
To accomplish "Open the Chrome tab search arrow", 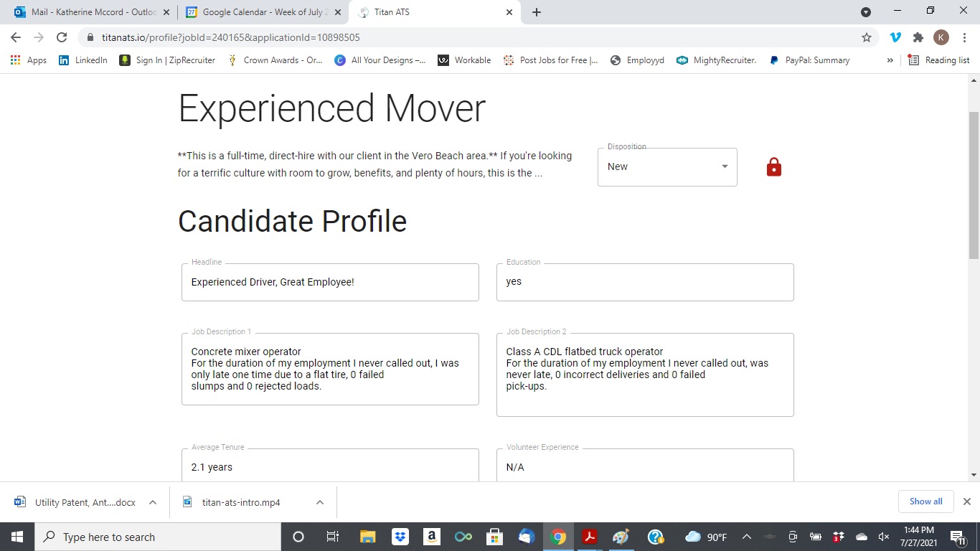I will [866, 12].
